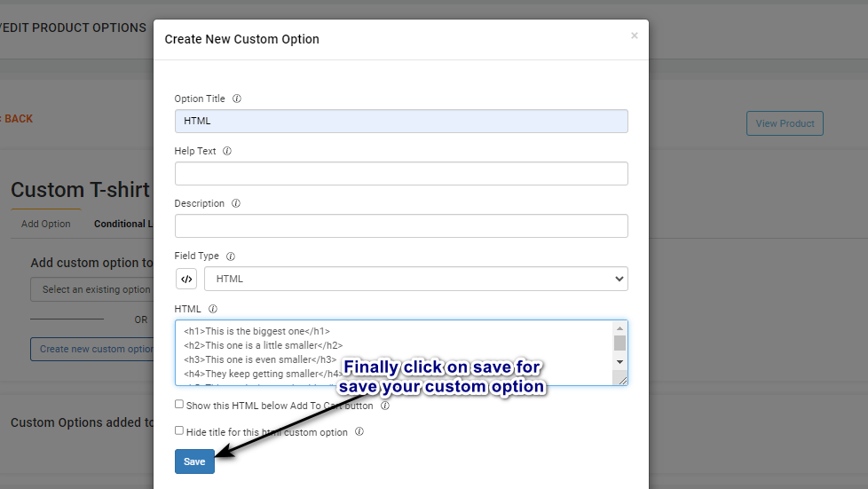The height and width of the screenshot is (489, 868).
Task: Click the textarea scrollbar up arrow
Action: pyautogui.click(x=620, y=328)
